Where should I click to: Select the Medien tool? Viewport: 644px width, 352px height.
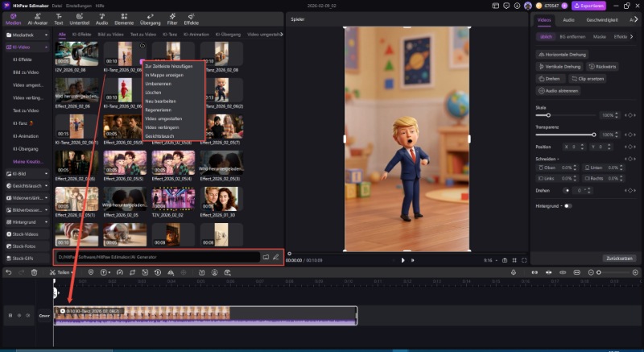point(13,19)
